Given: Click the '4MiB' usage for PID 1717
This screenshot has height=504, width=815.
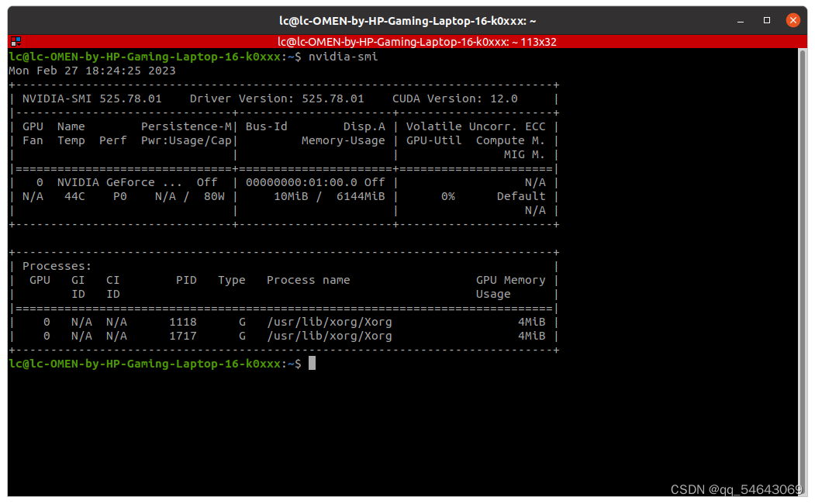Looking at the screenshot, I should [x=531, y=337].
